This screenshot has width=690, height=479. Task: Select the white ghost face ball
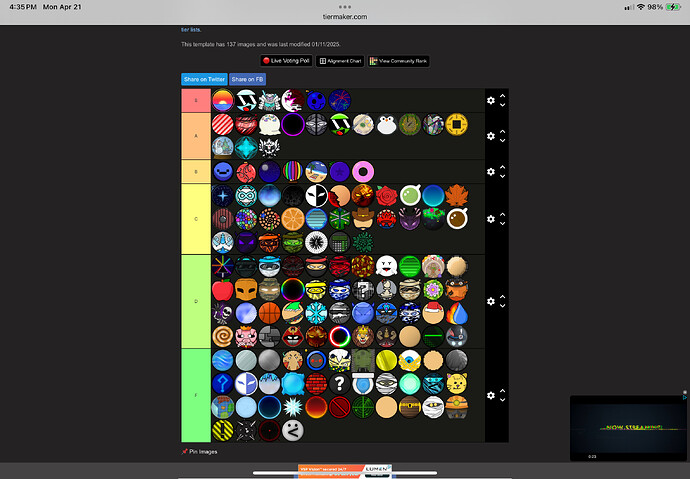[x=386, y=266]
